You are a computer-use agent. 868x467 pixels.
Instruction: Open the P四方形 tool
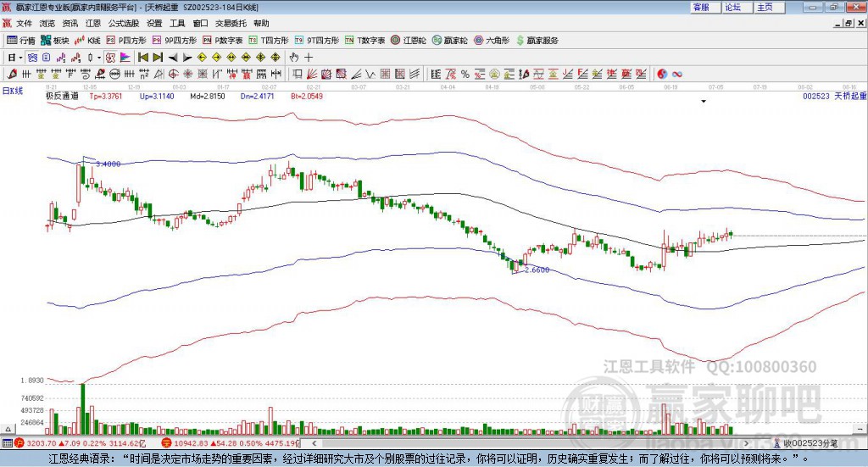[126, 41]
